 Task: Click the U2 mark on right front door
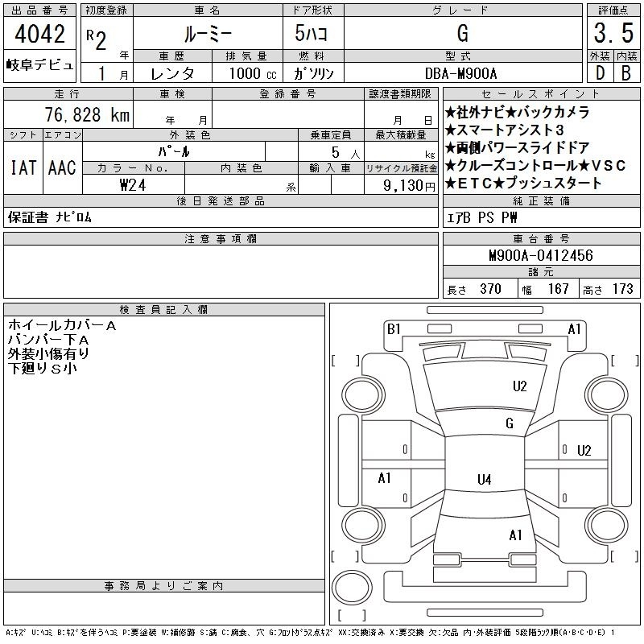(584, 451)
